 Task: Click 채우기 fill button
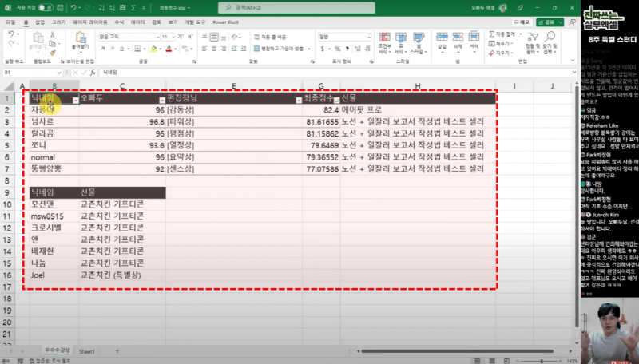click(502, 44)
